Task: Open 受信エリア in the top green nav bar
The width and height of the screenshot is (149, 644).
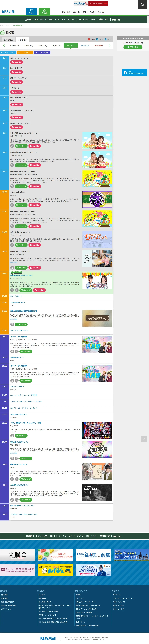Action: pyautogui.click(x=104, y=20)
